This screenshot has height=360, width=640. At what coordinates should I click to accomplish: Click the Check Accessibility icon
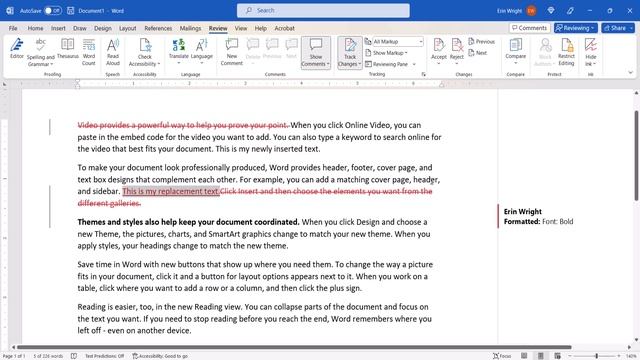pos(145,46)
